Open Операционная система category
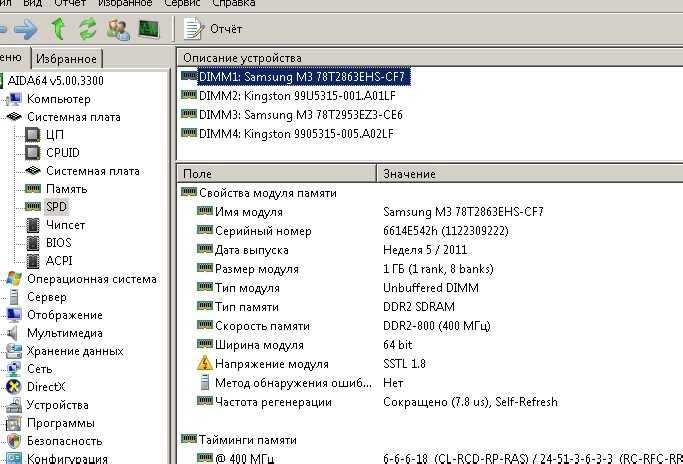 [x=91, y=279]
